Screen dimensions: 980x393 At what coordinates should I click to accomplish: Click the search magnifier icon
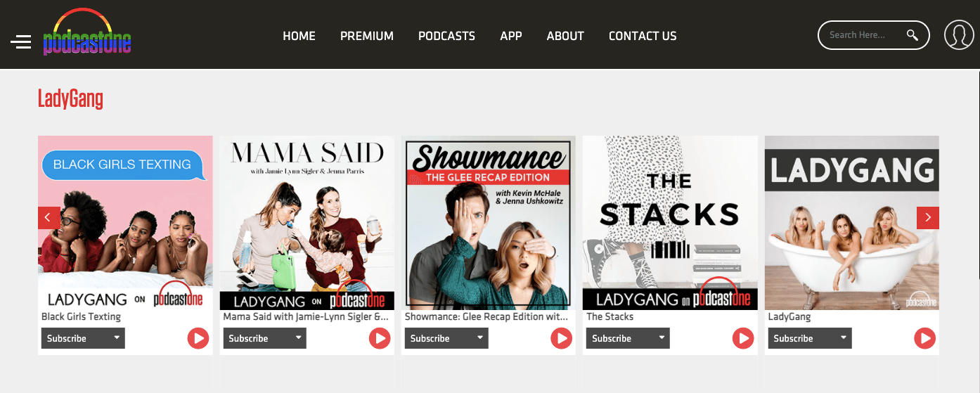(913, 35)
